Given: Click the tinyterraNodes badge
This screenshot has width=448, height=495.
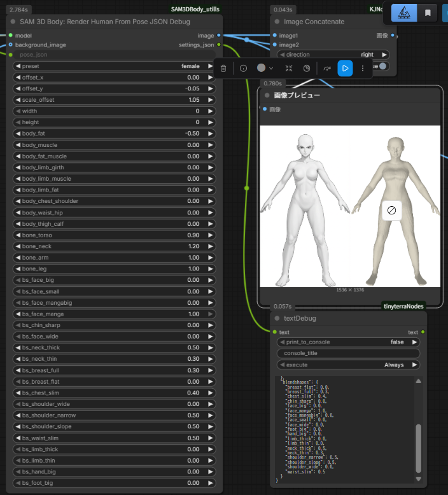Looking at the screenshot, I should coord(403,306).
